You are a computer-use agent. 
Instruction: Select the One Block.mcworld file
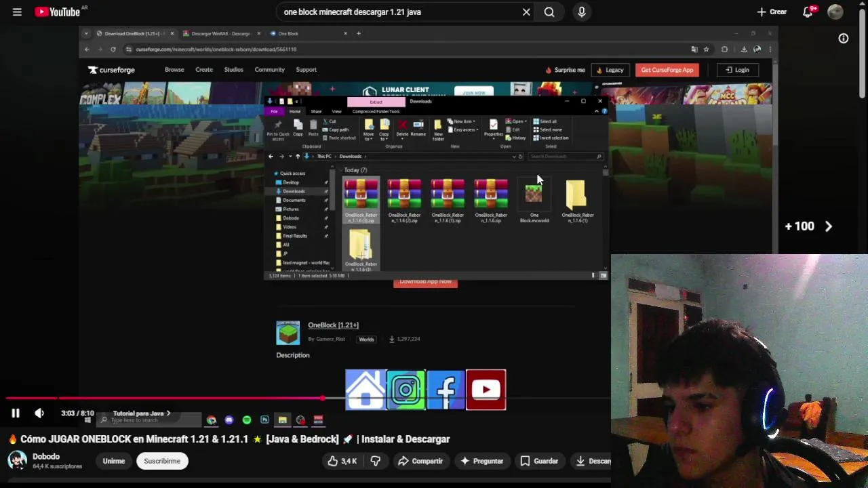[x=534, y=201]
